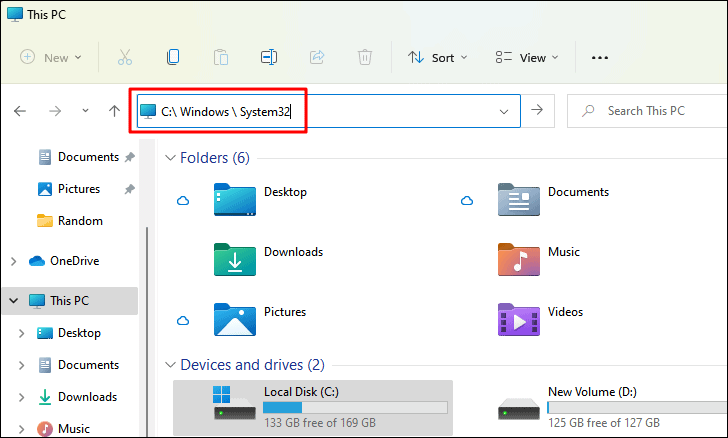Expand Downloads node under This PC

pyautogui.click(x=21, y=397)
